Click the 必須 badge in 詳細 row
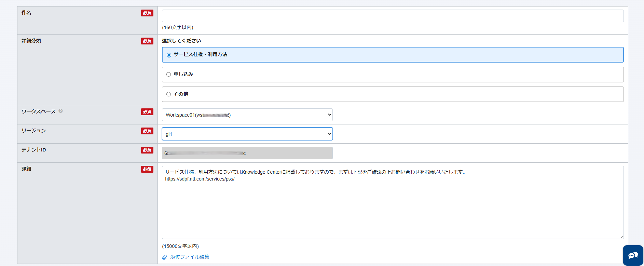Image resolution: width=644 pixels, height=266 pixels. point(147,169)
